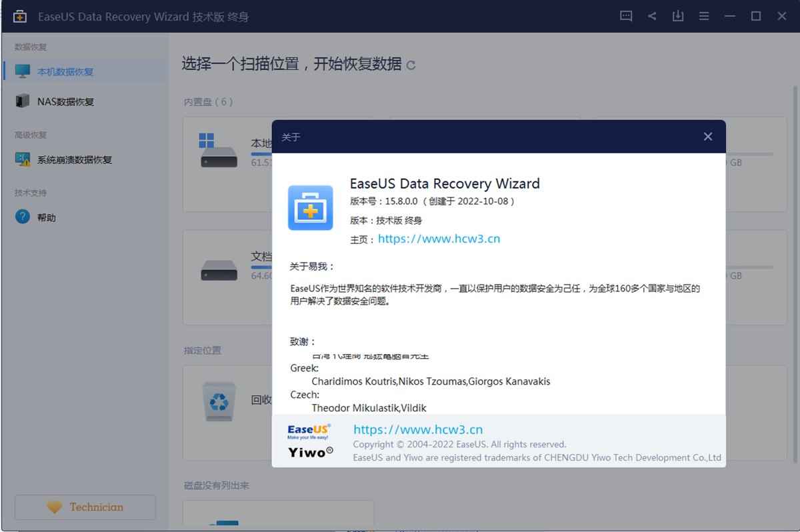Image resolution: width=800 pixels, height=532 pixels.
Task: Select the 文档 drive icon
Action: click(219, 270)
